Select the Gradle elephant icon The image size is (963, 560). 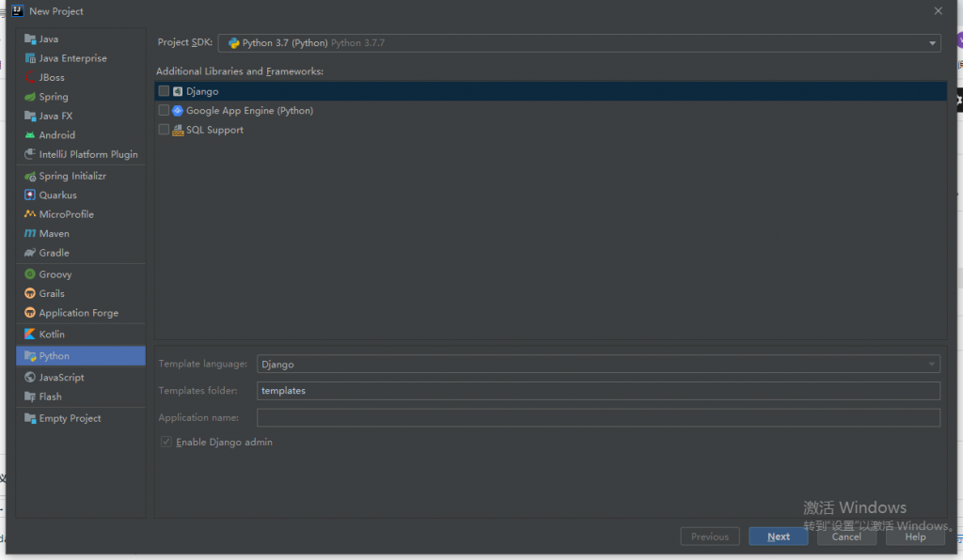pyautogui.click(x=29, y=253)
